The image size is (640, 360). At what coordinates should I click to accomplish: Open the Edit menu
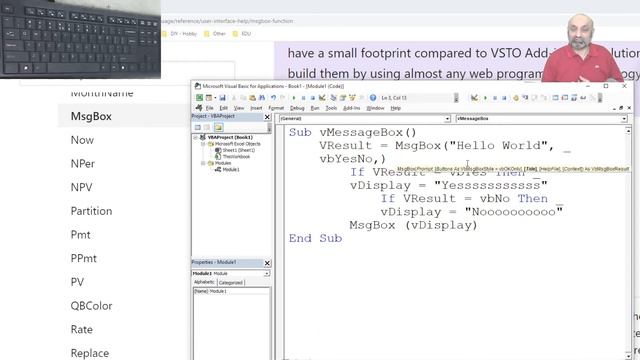click(224, 108)
